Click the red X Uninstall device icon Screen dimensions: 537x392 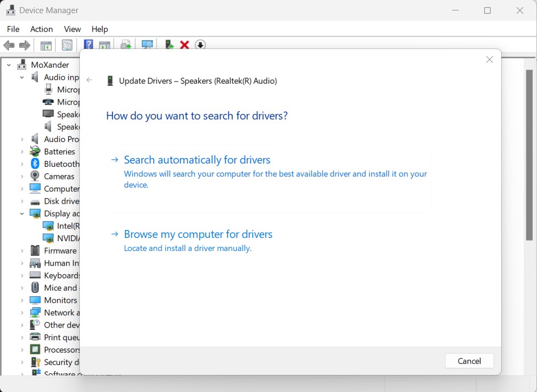(x=184, y=45)
